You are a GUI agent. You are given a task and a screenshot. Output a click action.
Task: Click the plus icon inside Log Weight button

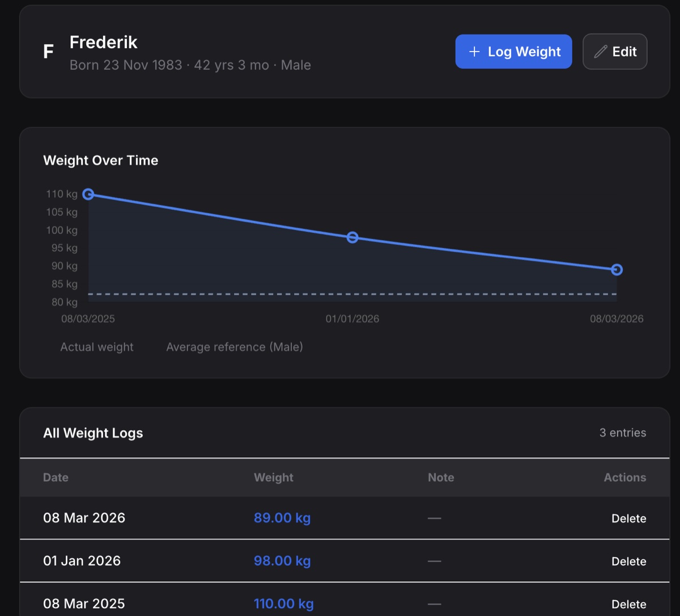[x=474, y=51]
